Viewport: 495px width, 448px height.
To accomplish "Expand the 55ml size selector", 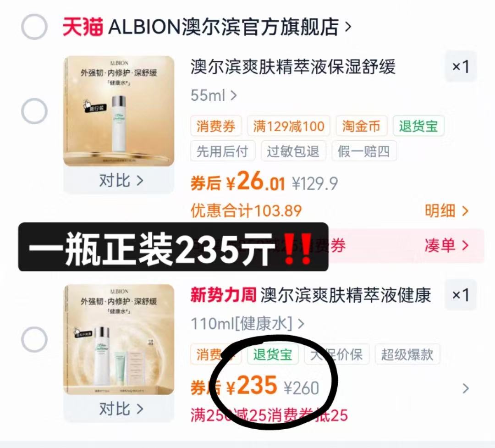I will 214,95.
